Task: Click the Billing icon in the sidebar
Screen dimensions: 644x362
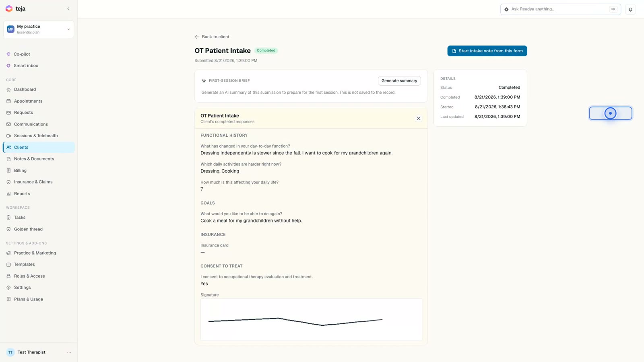Action: pyautogui.click(x=8, y=171)
